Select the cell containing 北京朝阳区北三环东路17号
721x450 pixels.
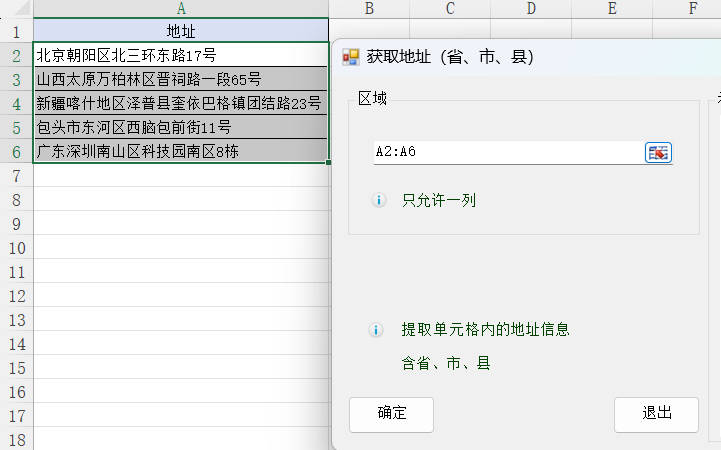point(180,55)
